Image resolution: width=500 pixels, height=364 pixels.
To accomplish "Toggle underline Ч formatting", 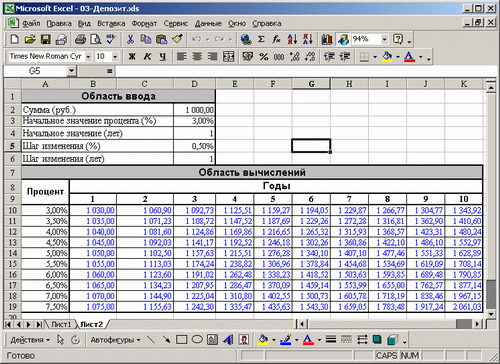I will coord(163,56).
